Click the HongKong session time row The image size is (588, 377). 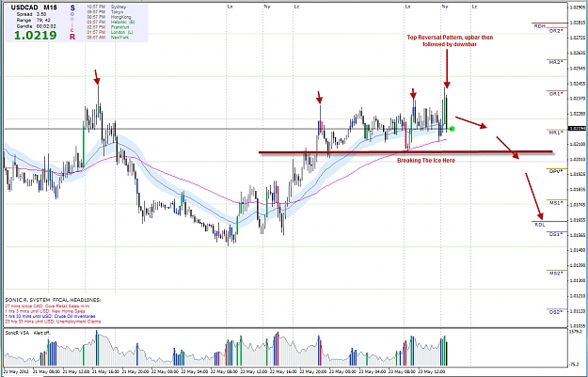(109, 17)
